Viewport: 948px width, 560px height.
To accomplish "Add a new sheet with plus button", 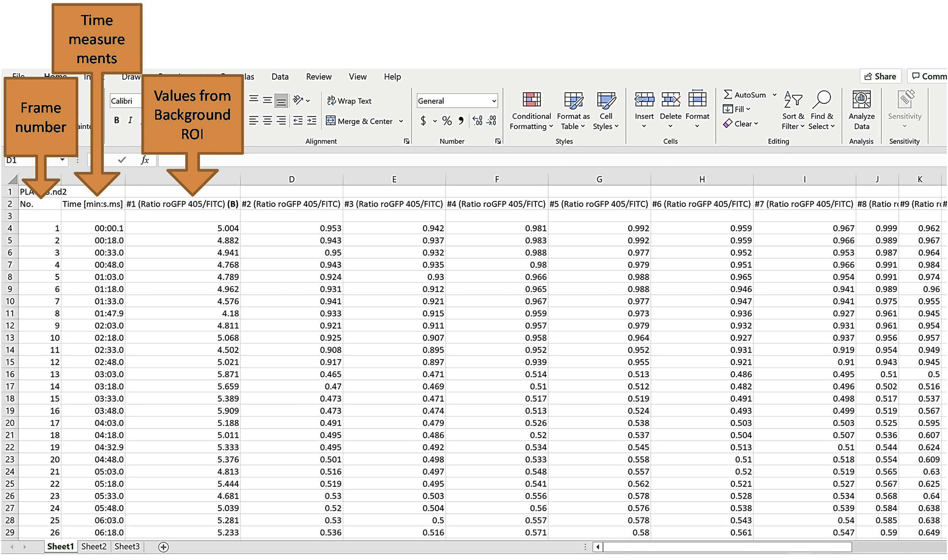I will pyautogui.click(x=163, y=547).
